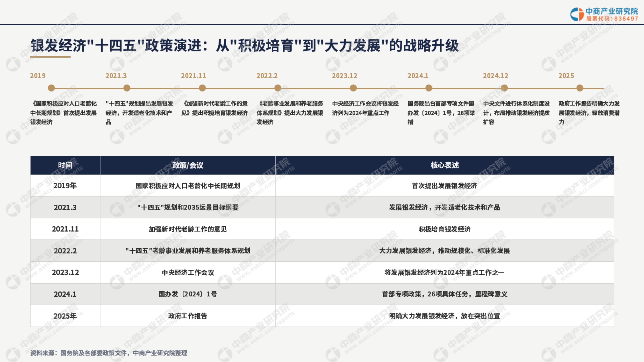This screenshot has height=362, width=644.
Task: Click the 2021.3 timeline dot
Action: [127, 88]
